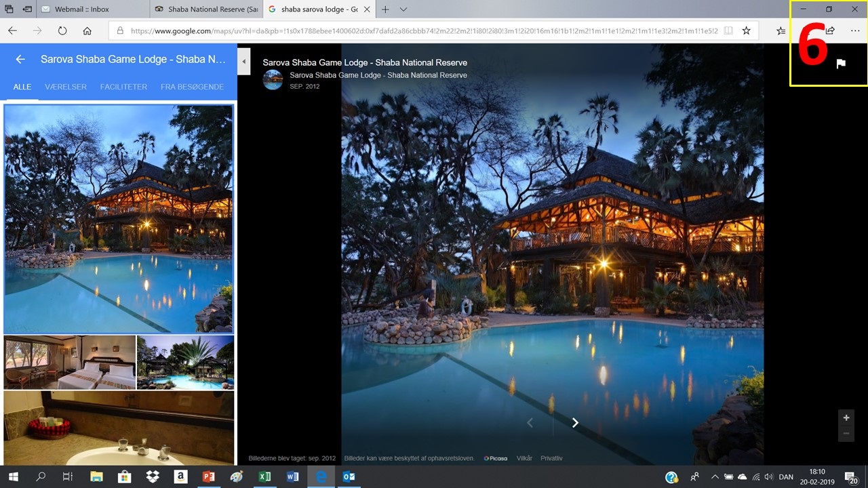Expand hidden system tray icons
Image resolution: width=868 pixels, height=488 pixels.
click(715, 477)
